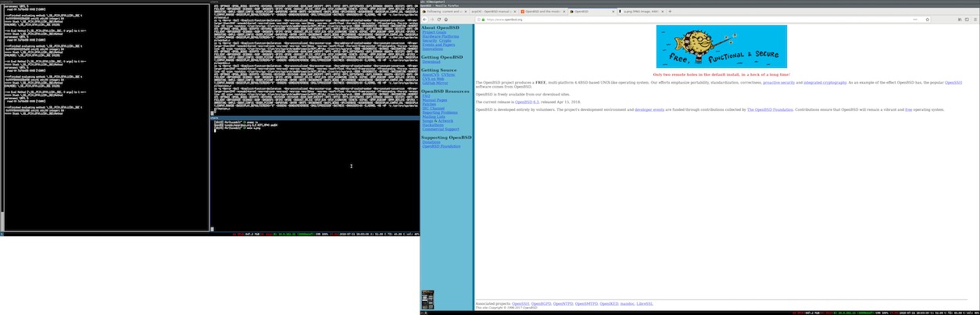Focus the left terminal showing ACPI method output
This screenshot has height=315, width=980.
pyautogui.click(x=105, y=117)
